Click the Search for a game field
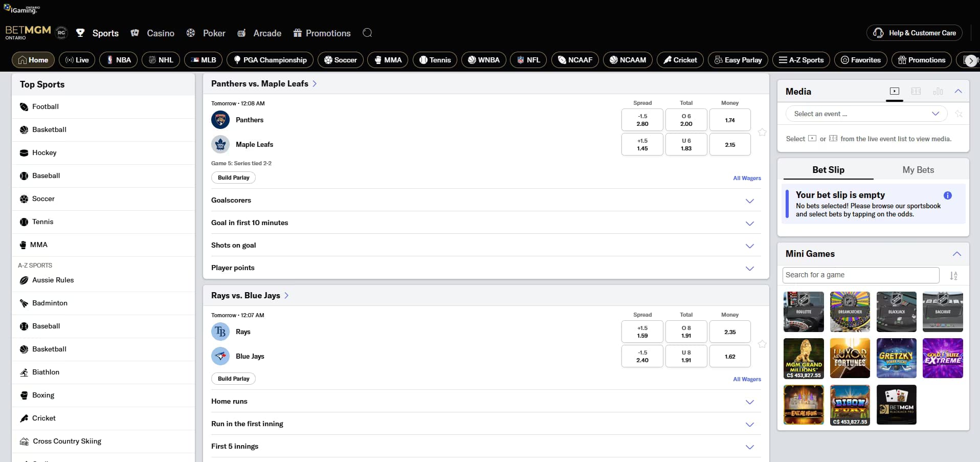This screenshot has width=980, height=462. click(861, 275)
